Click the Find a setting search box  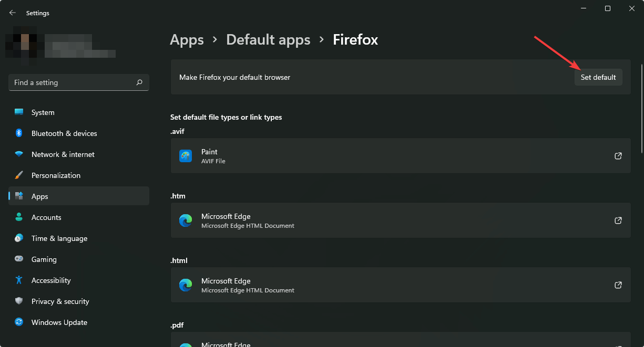79,82
